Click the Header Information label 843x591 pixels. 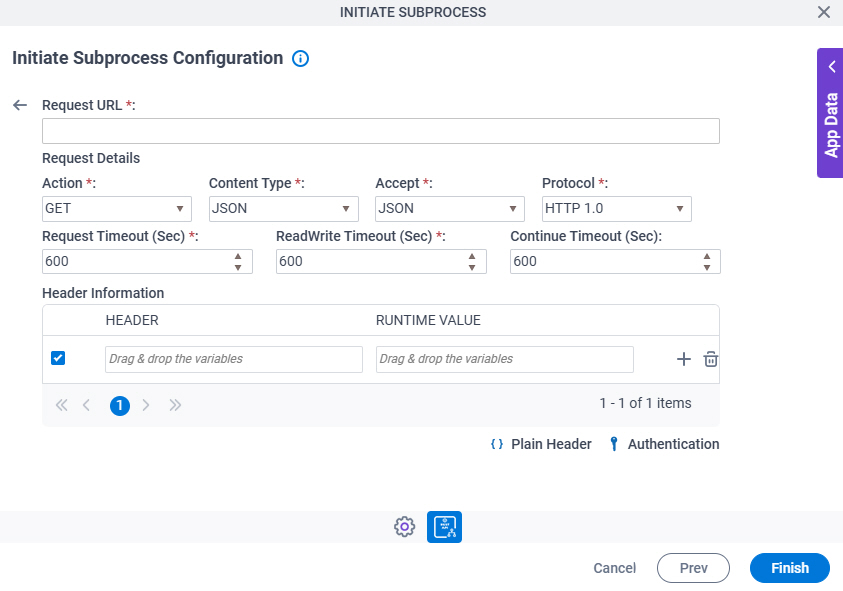coord(103,293)
